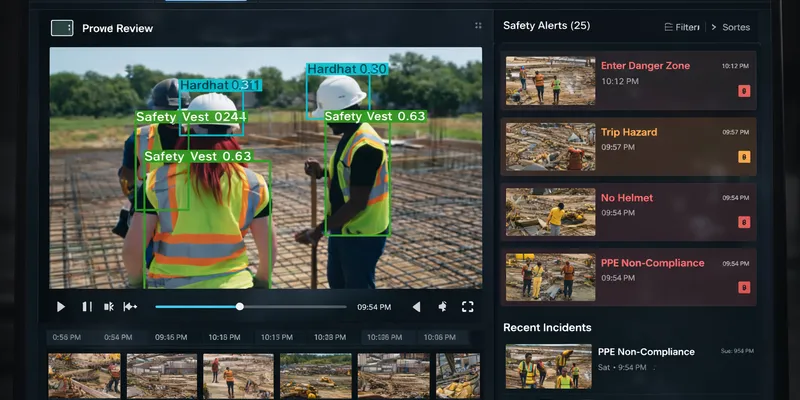Pause the video playback

87,307
